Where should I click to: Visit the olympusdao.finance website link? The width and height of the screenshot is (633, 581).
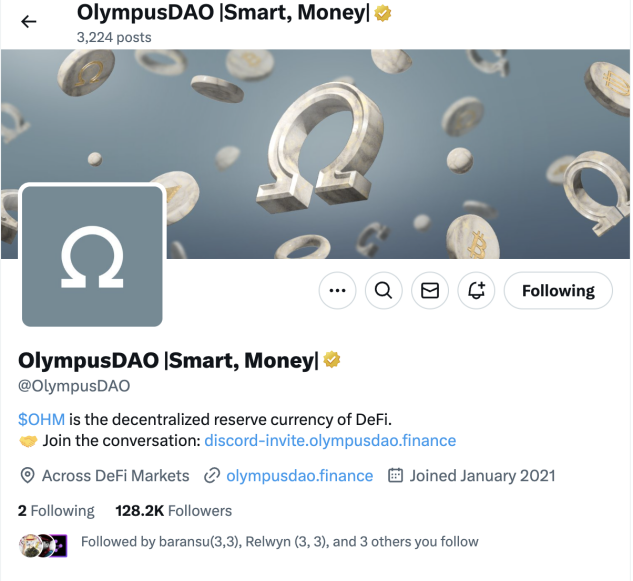coord(300,476)
